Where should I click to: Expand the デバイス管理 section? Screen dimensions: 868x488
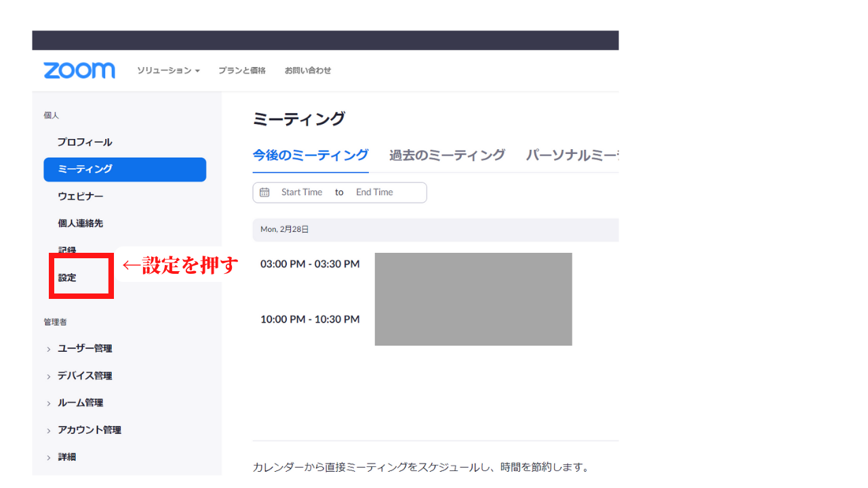pos(85,375)
